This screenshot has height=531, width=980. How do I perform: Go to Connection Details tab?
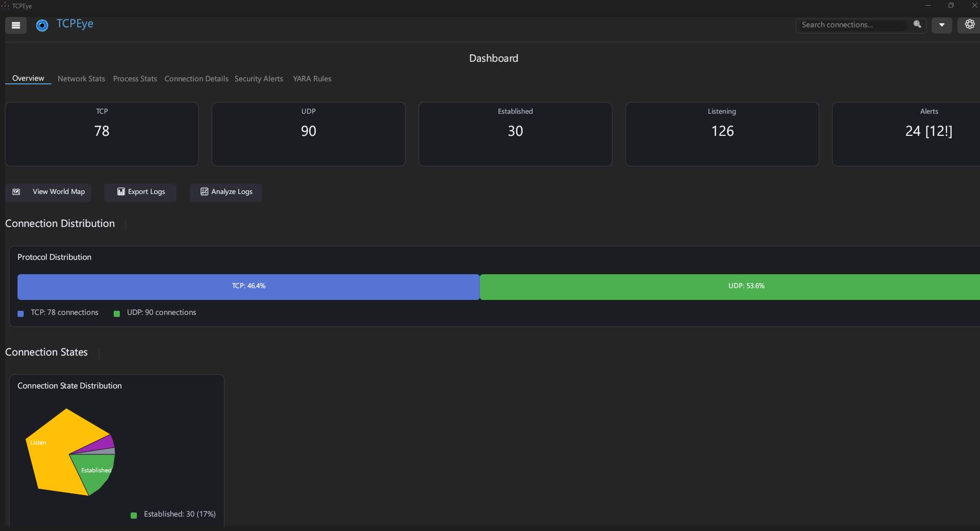coord(196,79)
